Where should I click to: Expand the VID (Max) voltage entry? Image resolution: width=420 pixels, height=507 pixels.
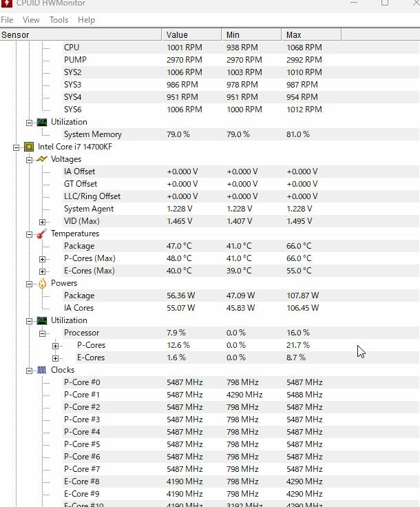coord(43,221)
